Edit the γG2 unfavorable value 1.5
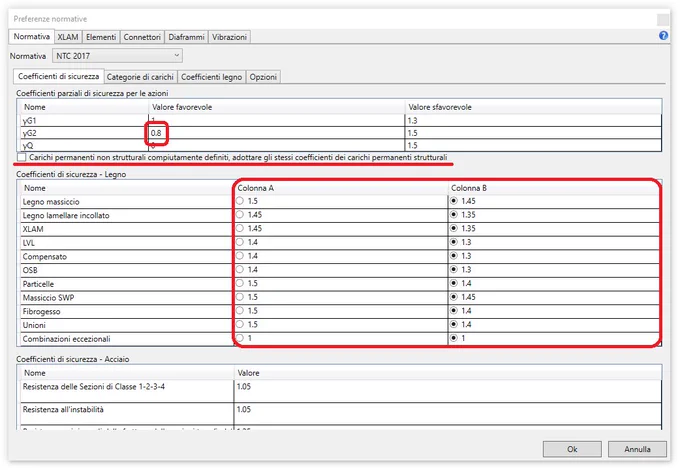 pos(533,133)
